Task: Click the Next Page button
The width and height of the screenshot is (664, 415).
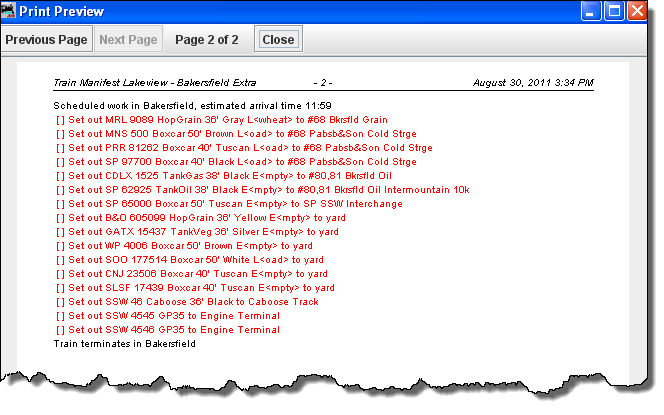Action: (126, 40)
